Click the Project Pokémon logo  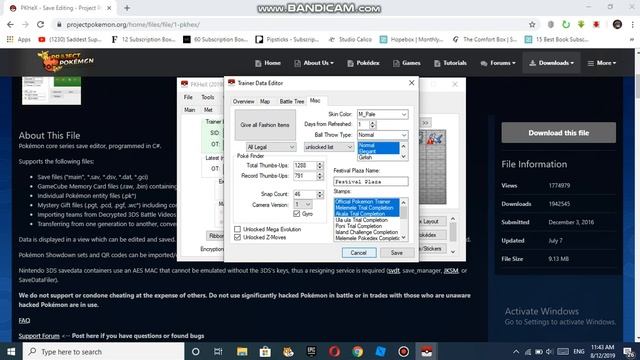click(65, 61)
